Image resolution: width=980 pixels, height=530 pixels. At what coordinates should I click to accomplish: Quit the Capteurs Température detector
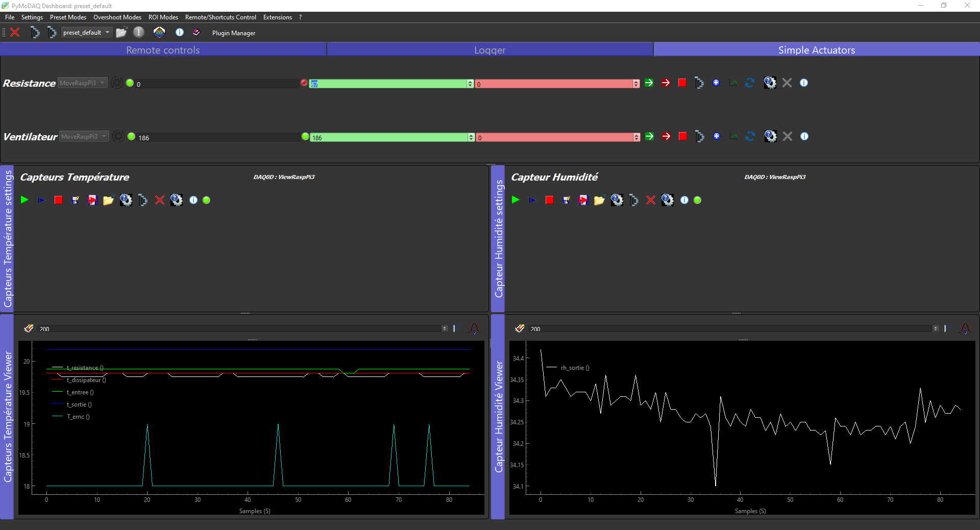160,200
